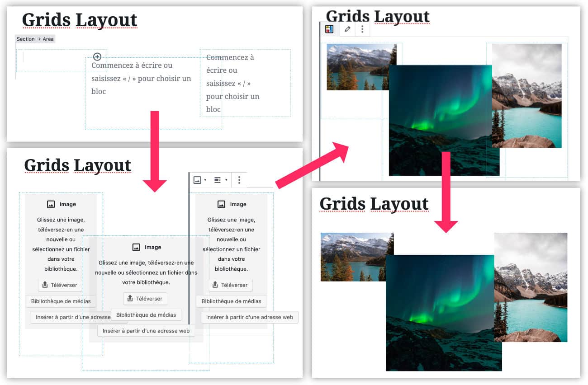Open the dropdown arrow beside the Image block icon
This screenshot has height=385, width=588.
(205, 180)
